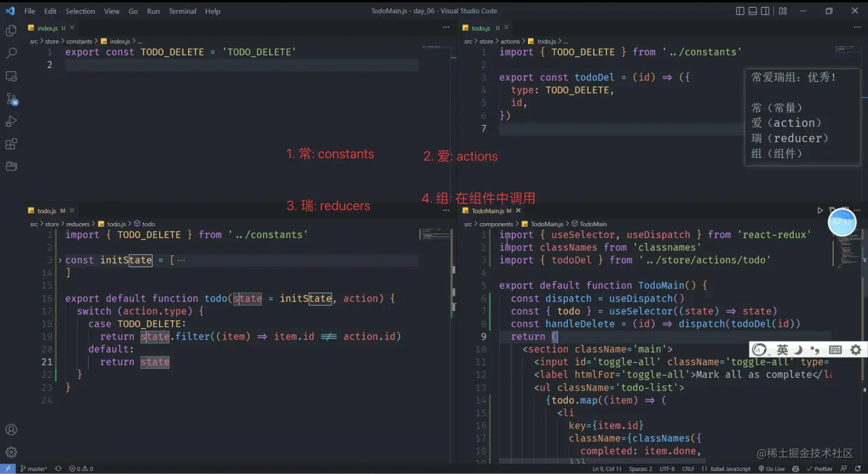Viewport: 868px width, 474px height.
Task: Open the Search view in the activity bar
Action: click(x=11, y=53)
